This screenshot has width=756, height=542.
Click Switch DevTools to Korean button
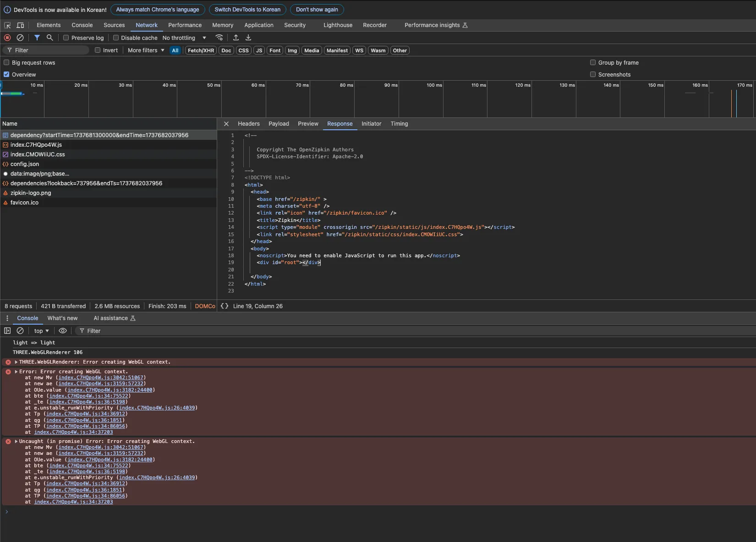(x=247, y=10)
